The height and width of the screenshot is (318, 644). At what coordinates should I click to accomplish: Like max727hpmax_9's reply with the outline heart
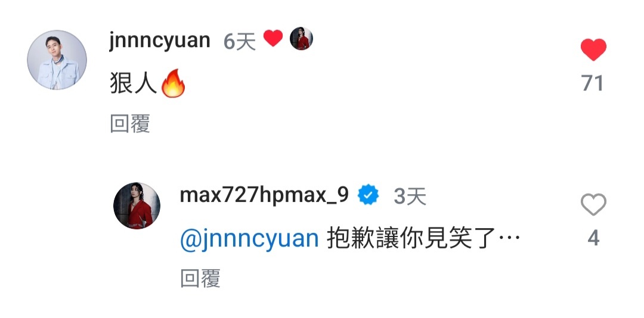coord(593,205)
